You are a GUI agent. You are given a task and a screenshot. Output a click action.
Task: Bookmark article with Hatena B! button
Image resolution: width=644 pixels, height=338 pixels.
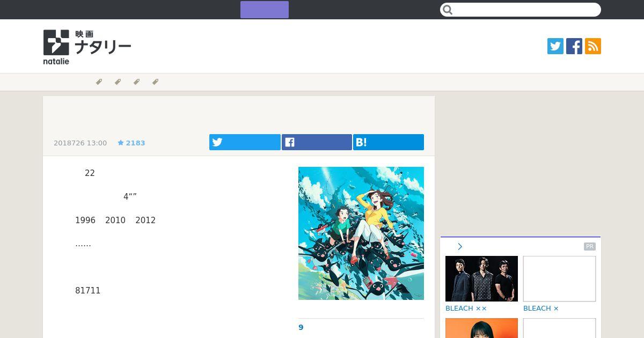coord(389,142)
